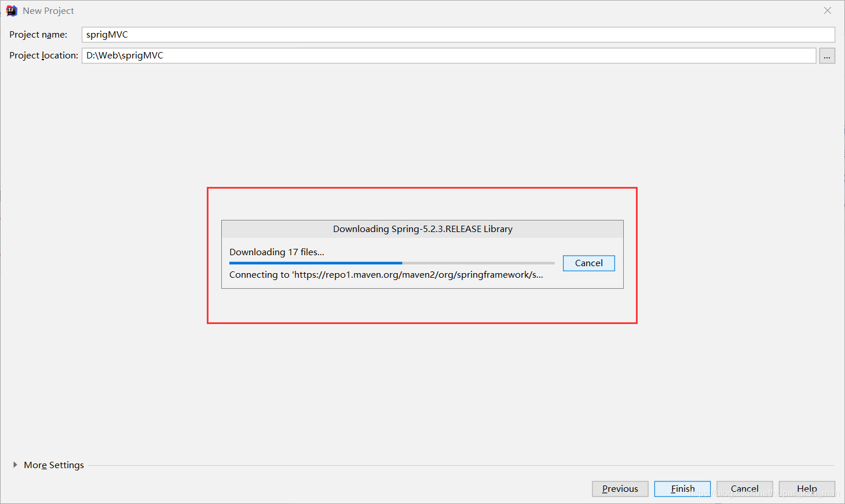Screen dimensions: 845x504
Task: Go back with the Previous button
Action: 620,489
